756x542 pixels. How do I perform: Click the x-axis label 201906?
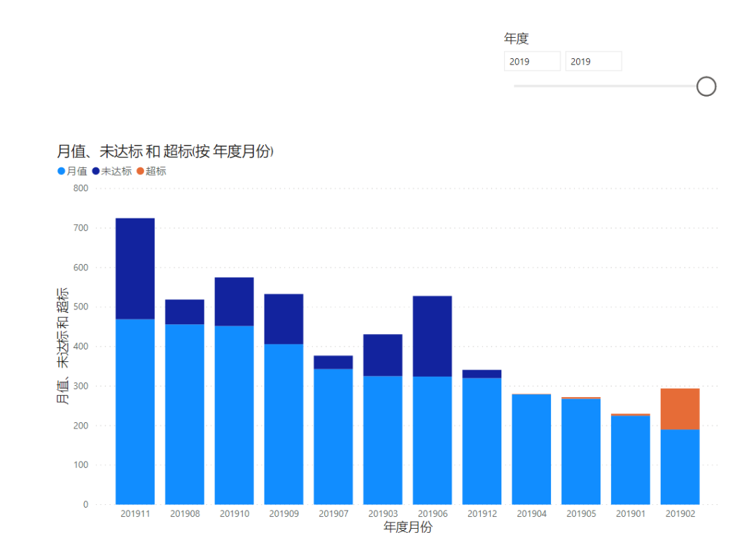point(433,514)
